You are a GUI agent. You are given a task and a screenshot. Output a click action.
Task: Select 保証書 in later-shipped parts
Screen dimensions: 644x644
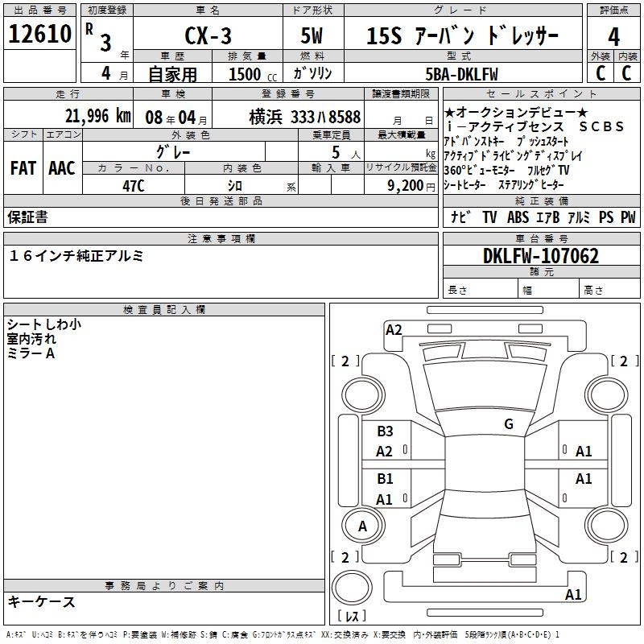[x=27, y=217]
